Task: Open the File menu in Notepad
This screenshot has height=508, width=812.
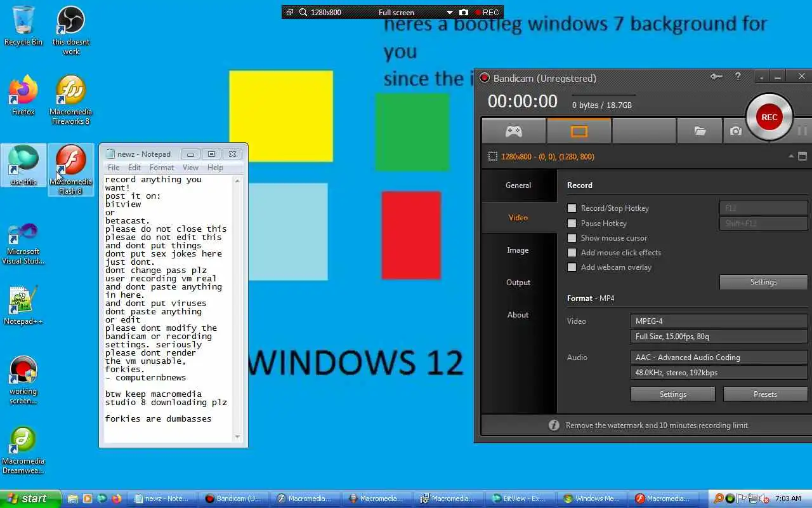Action: [x=114, y=168]
